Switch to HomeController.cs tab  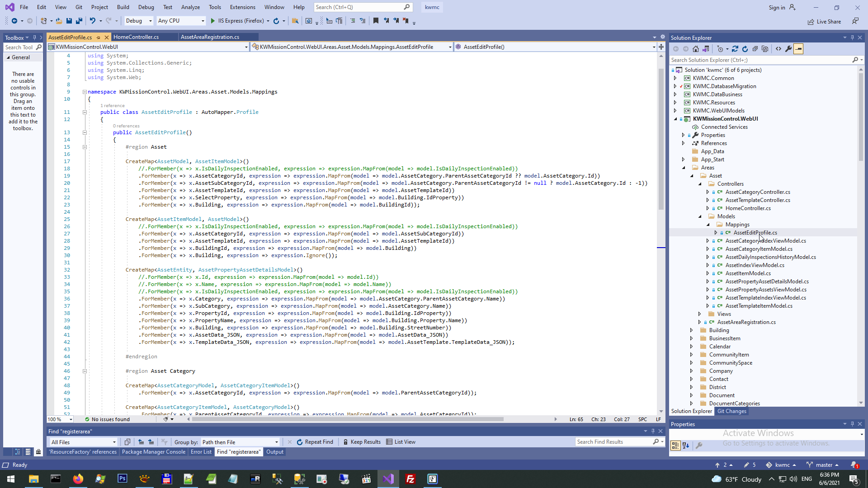coord(136,37)
